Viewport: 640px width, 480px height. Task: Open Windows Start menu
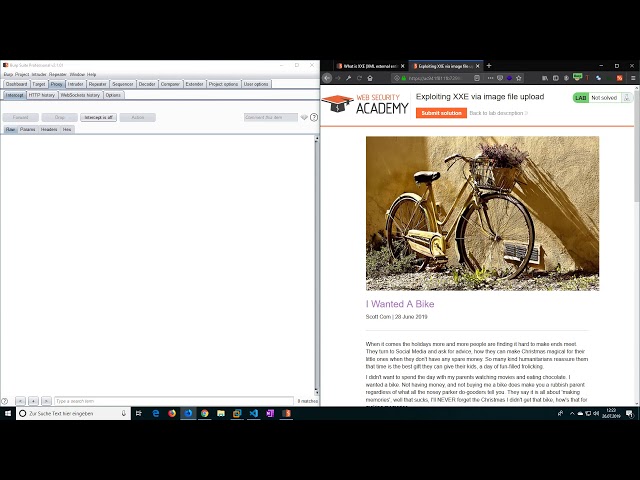[x=8, y=413]
